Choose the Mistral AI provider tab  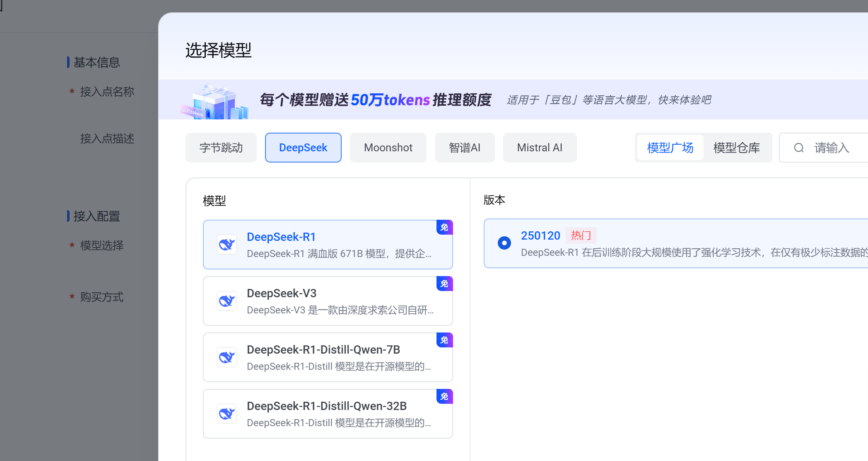point(540,148)
